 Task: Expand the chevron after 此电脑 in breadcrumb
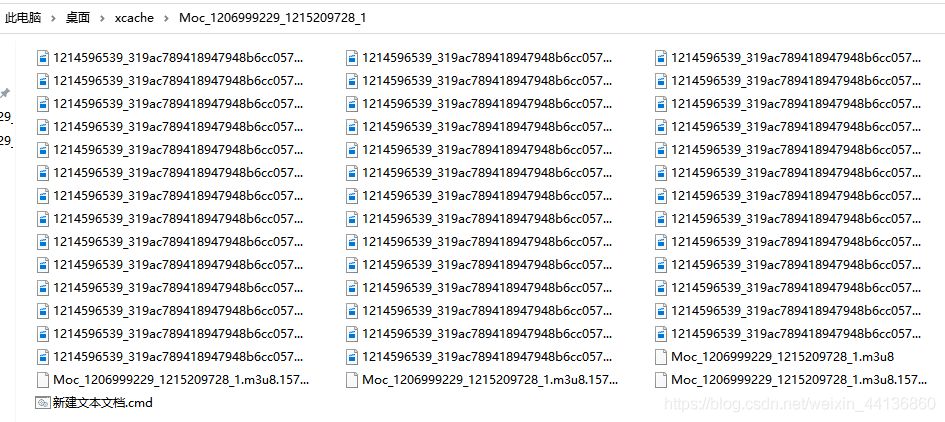coord(54,18)
